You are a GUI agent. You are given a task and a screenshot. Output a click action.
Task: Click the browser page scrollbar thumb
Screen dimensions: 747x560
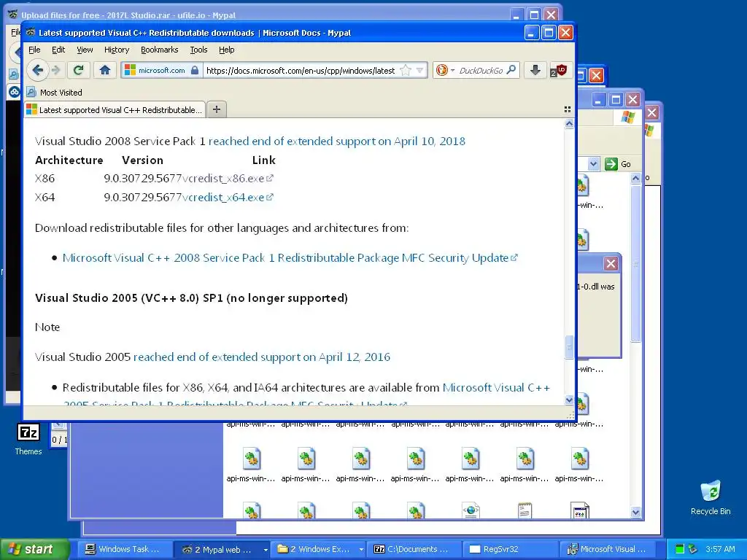[569, 346]
